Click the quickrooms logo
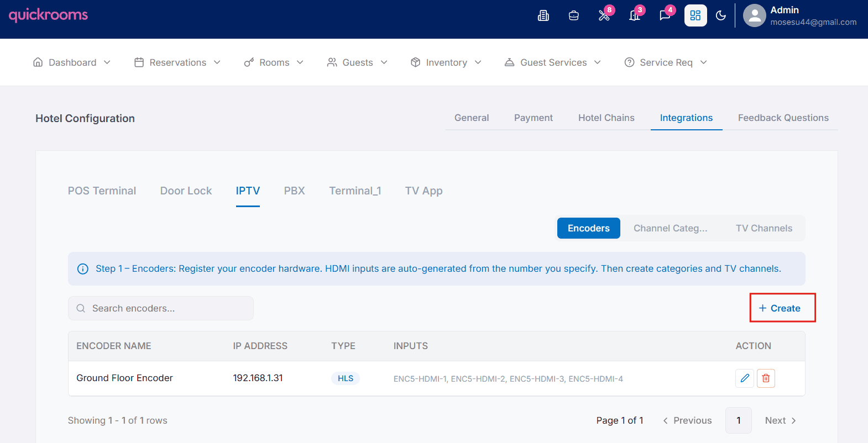868x443 pixels. [x=48, y=15]
